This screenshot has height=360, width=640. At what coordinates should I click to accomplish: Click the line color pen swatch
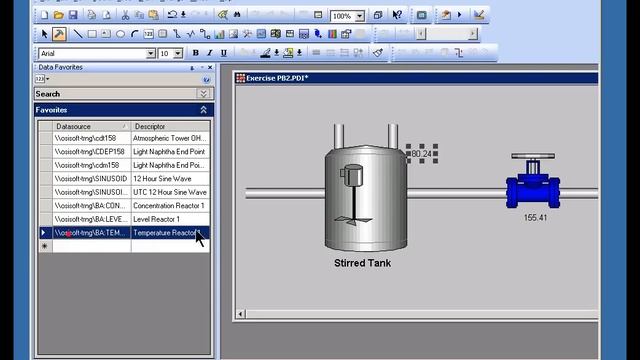[x=266, y=53]
